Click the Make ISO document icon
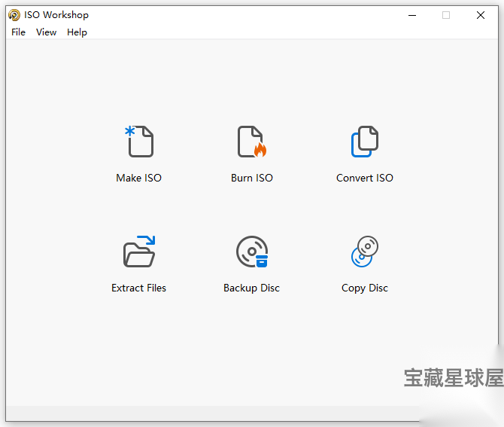This screenshot has width=504, height=427. [139, 142]
